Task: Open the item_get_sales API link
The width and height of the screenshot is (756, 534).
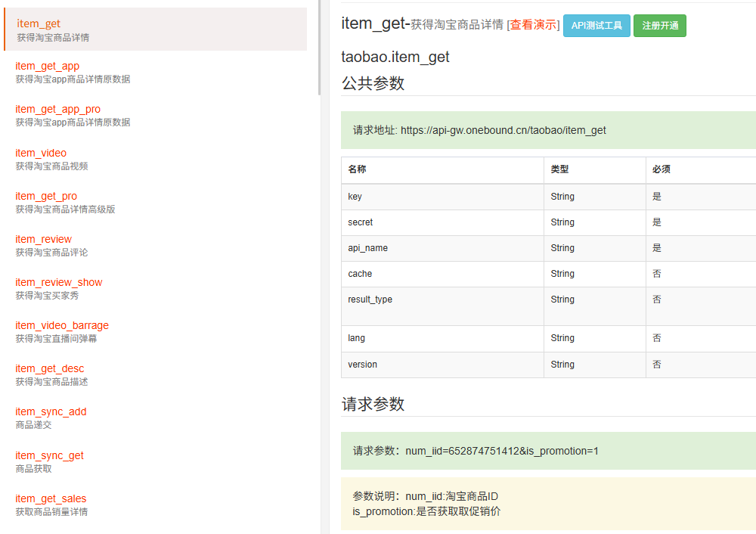Action: point(51,498)
